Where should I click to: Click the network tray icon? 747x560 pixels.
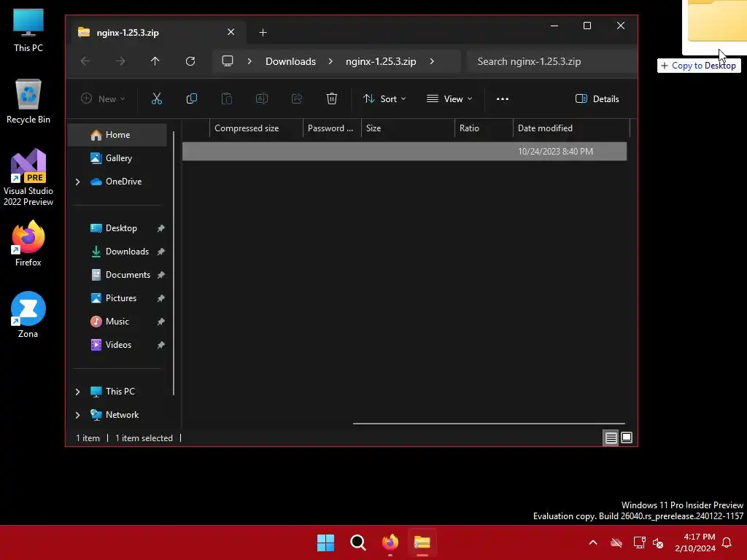point(639,542)
